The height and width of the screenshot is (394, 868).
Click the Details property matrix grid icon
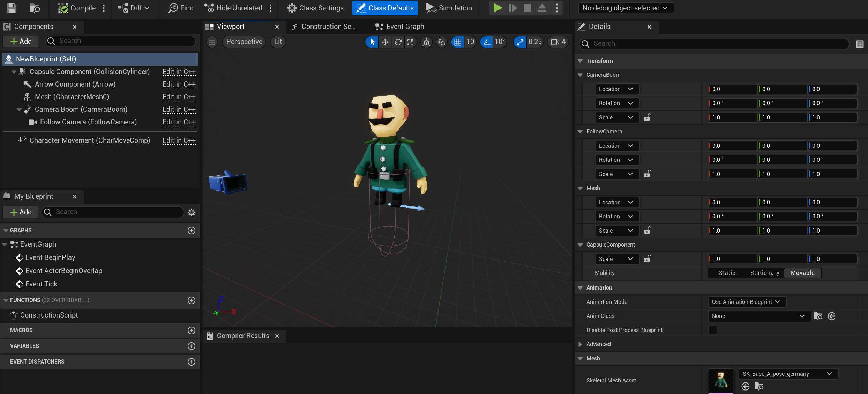(860, 44)
